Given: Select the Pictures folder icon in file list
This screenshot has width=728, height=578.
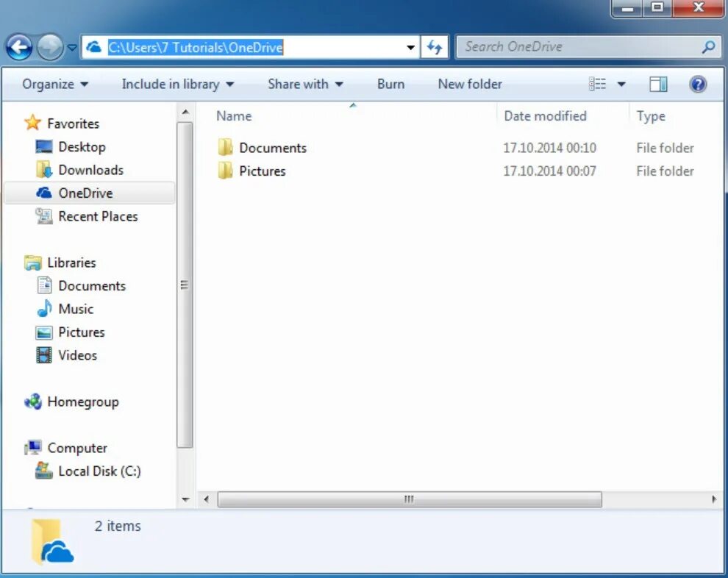Looking at the screenshot, I should [x=225, y=171].
